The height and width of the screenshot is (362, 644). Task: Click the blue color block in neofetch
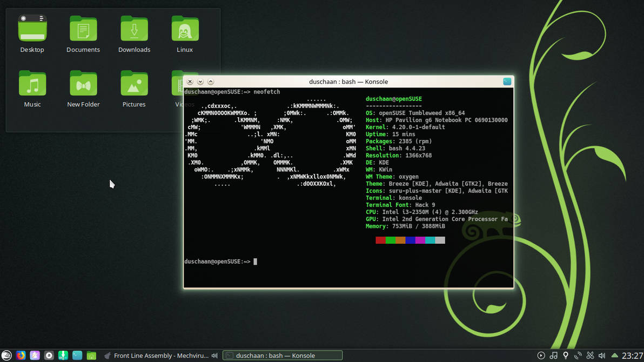click(x=410, y=240)
